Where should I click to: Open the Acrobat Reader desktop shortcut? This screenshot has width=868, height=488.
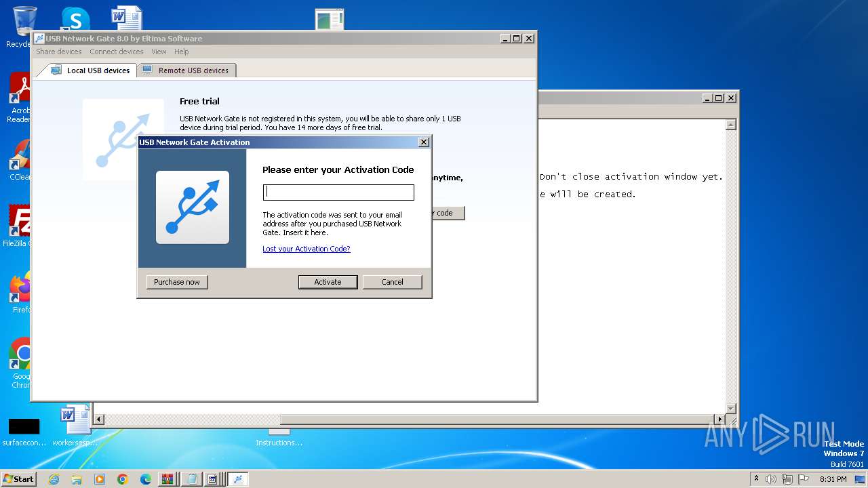coord(20,98)
